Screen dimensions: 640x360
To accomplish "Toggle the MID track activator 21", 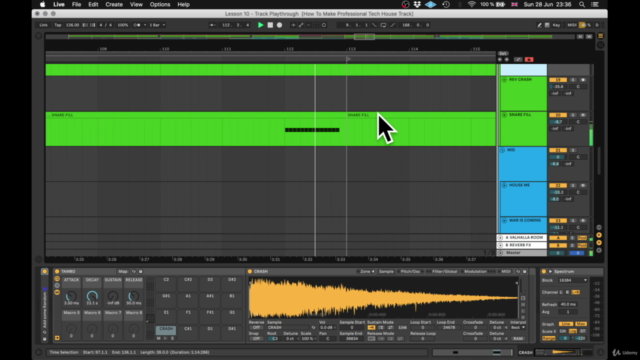I will (x=558, y=150).
